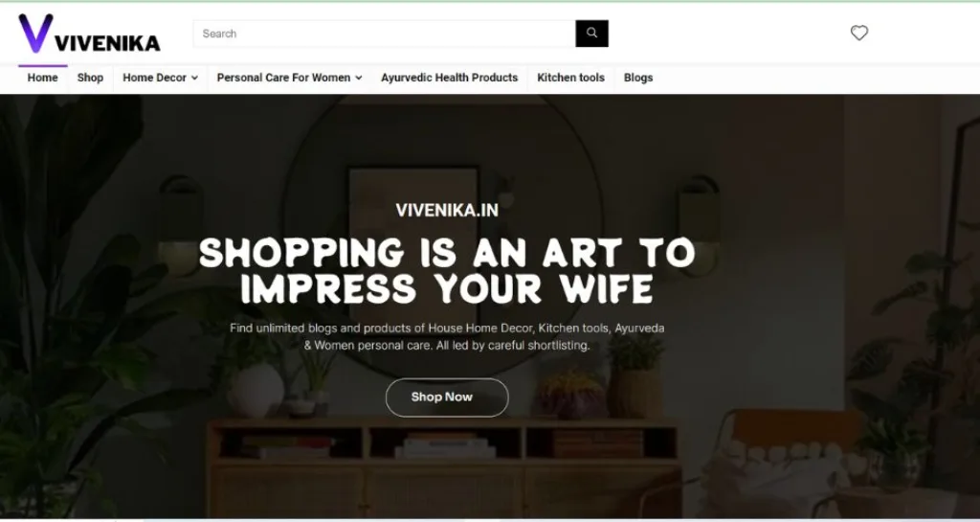
Task: Click the white vase in banner image
Action: (255, 390)
